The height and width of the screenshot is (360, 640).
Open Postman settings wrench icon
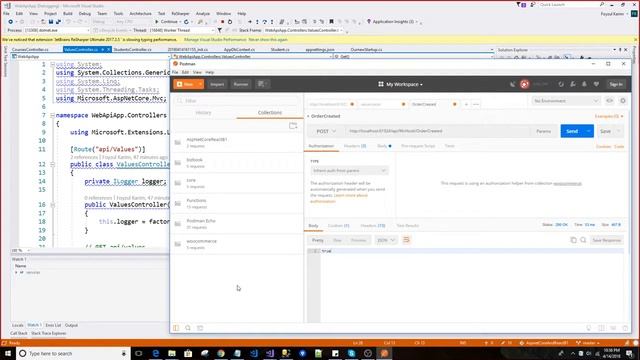coord(573,84)
